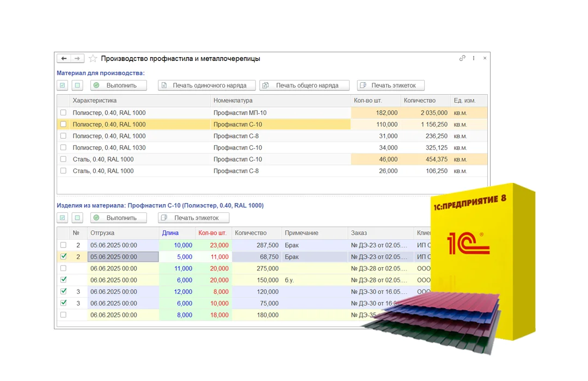Click Выполнить in the products section

point(119,218)
